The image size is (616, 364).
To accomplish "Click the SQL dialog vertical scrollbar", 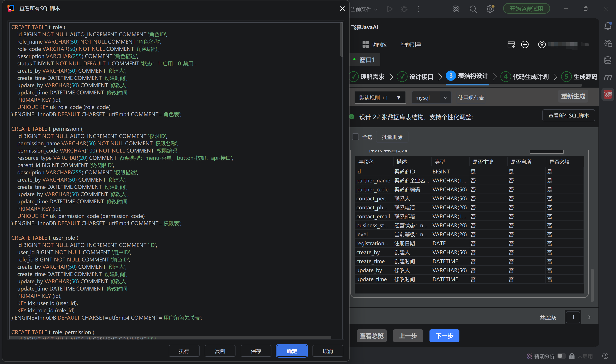I will [x=342, y=39].
